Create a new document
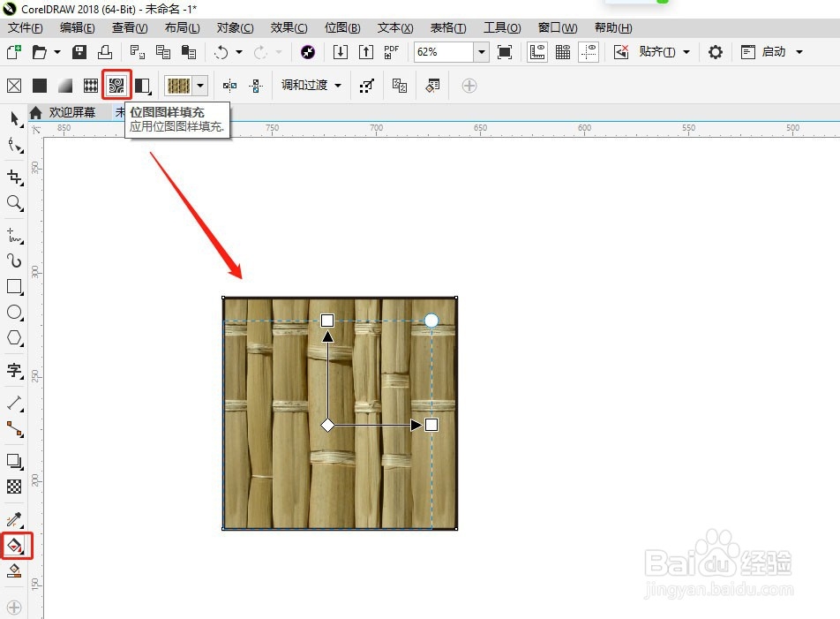The image size is (840, 619). click(x=14, y=52)
